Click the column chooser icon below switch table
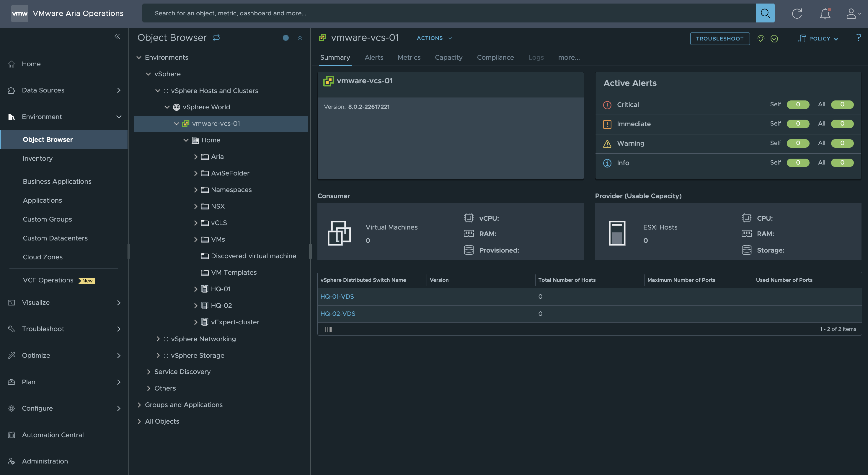 [328, 329]
